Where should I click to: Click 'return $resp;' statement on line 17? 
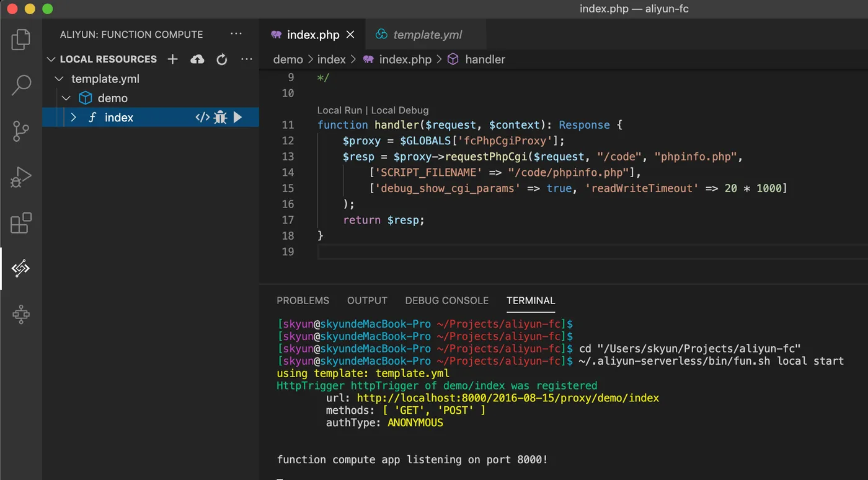pyautogui.click(x=384, y=220)
